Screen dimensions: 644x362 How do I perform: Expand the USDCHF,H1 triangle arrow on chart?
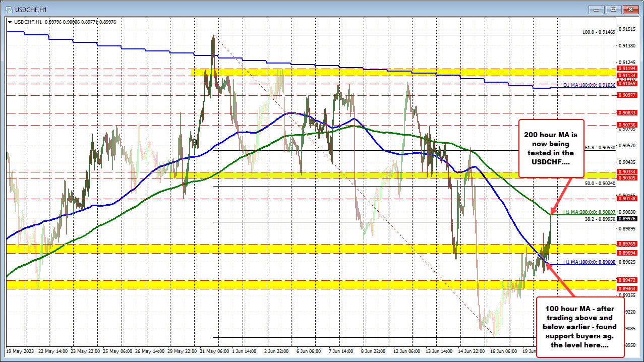[x=10, y=22]
